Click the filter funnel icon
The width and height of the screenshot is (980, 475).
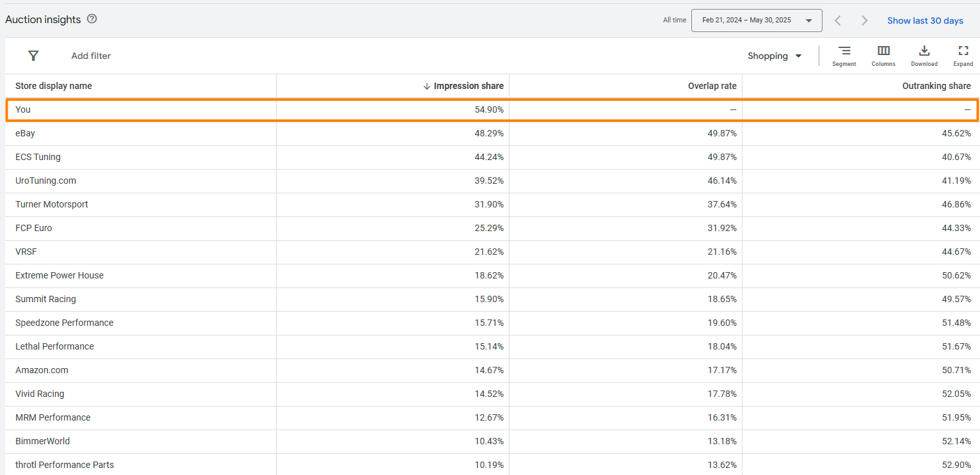click(33, 56)
